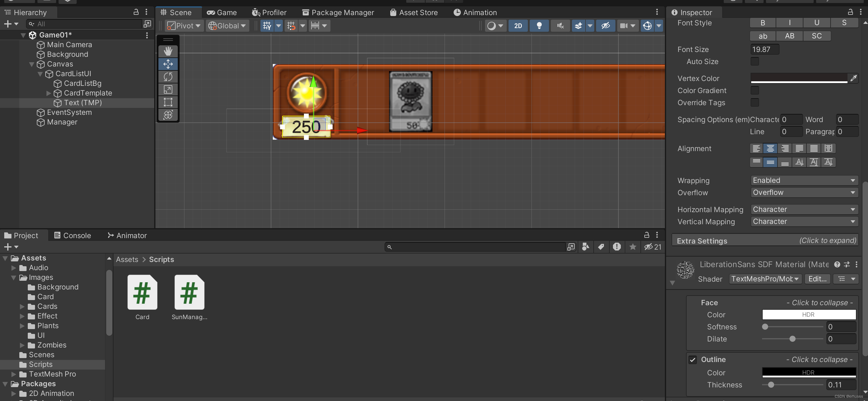
Task: Open the Overflow dropdown
Action: [x=804, y=192]
